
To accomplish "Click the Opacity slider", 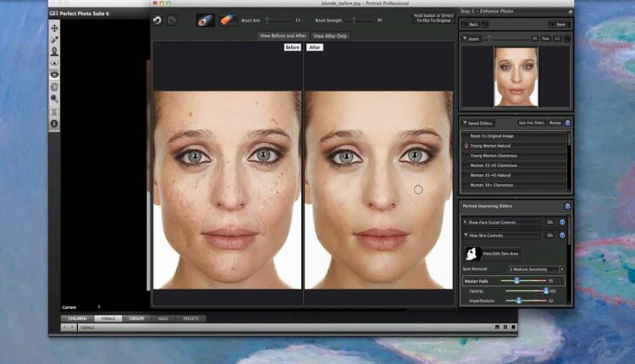I will click(526, 290).
